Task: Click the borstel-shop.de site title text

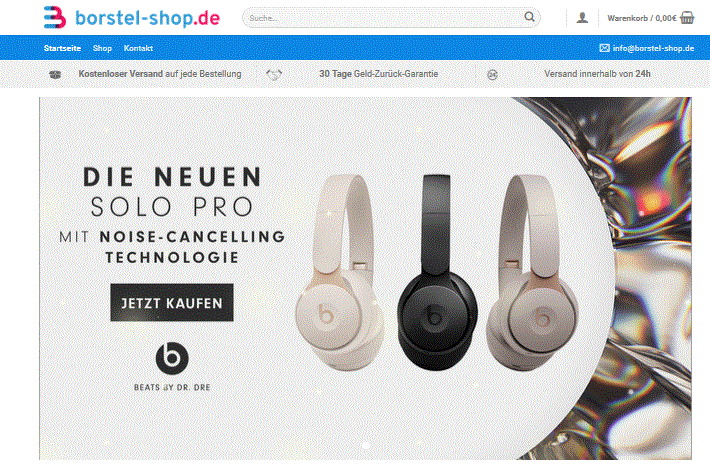Action: (148, 18)
